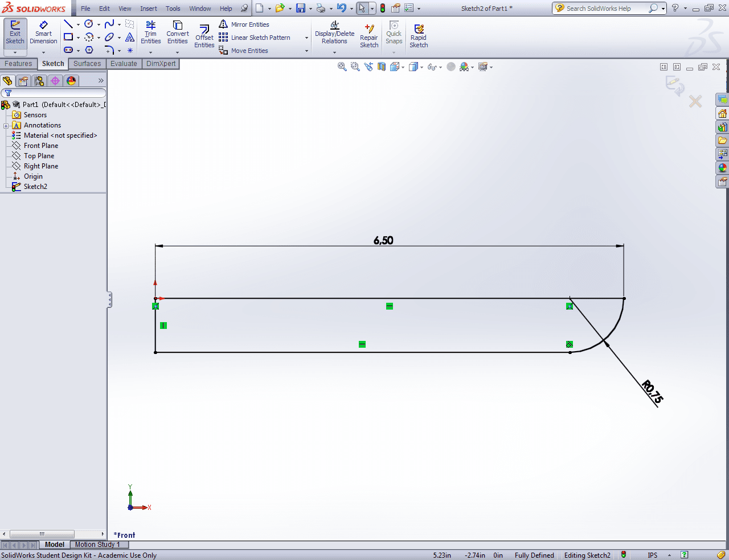Use Convert Entities command

pos(178,33)
